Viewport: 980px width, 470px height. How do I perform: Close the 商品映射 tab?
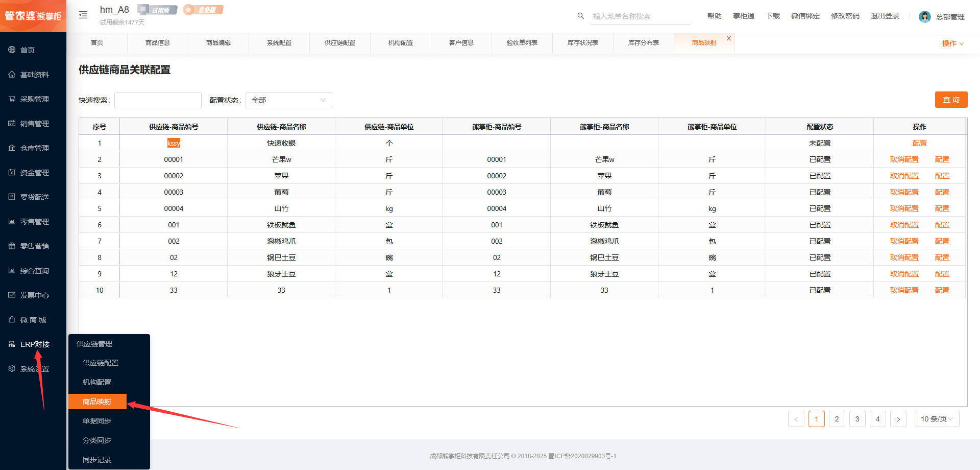coord(729,38)
